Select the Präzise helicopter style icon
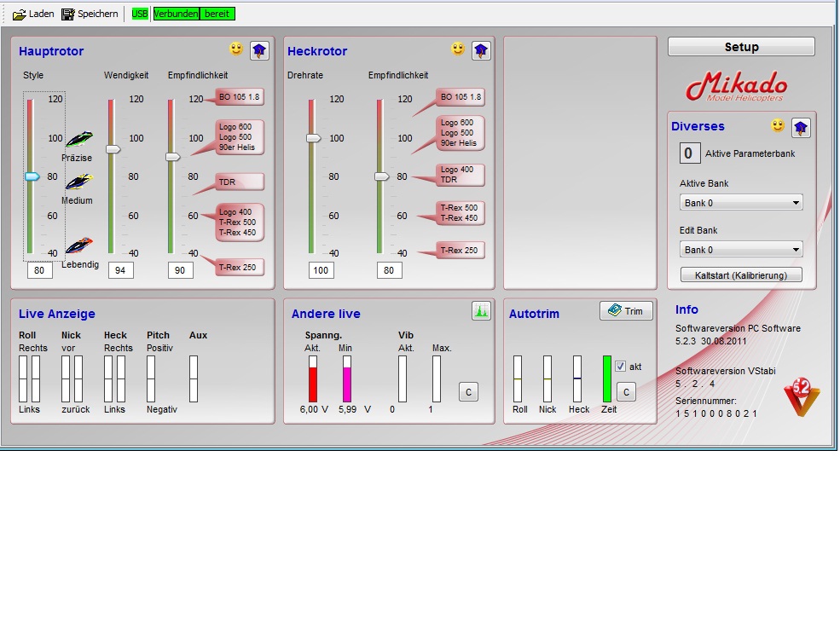 [78, 140]
